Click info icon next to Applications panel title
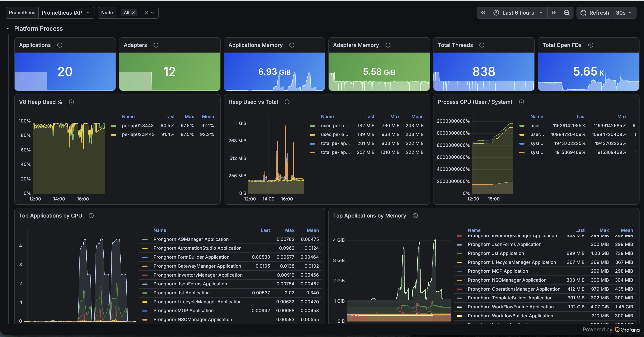 tap(60, 45)
